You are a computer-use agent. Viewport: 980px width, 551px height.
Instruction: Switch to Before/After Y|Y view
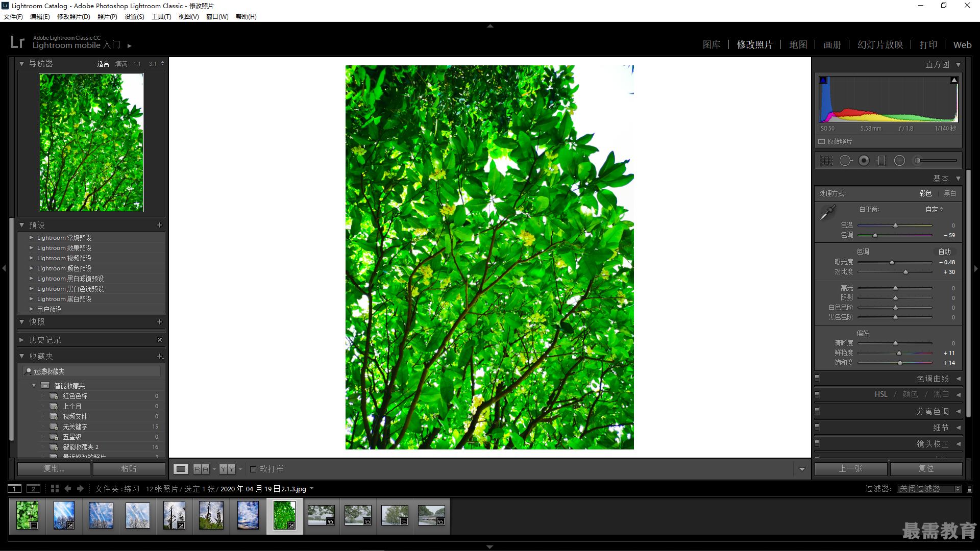(x=228, y=469)
